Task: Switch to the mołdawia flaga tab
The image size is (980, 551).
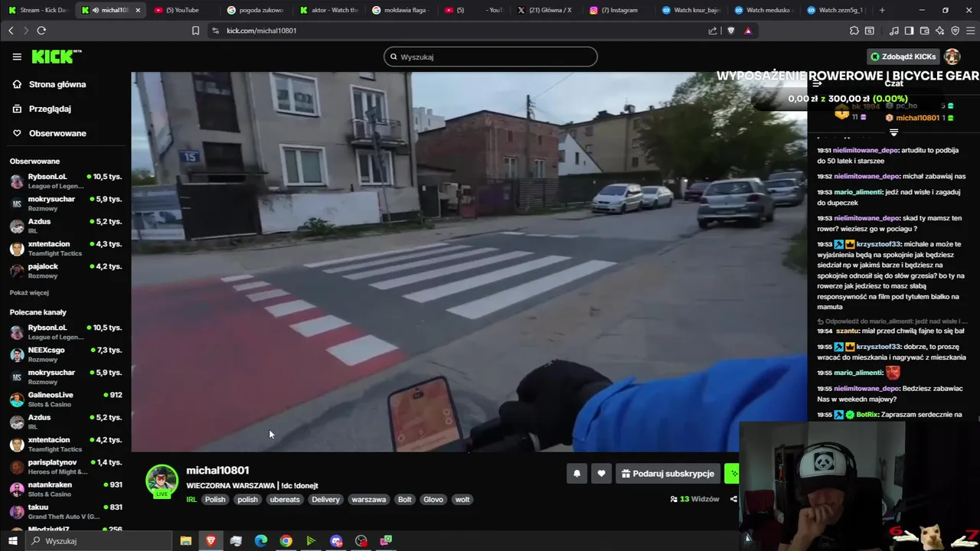Action: [x=400, y=10]
